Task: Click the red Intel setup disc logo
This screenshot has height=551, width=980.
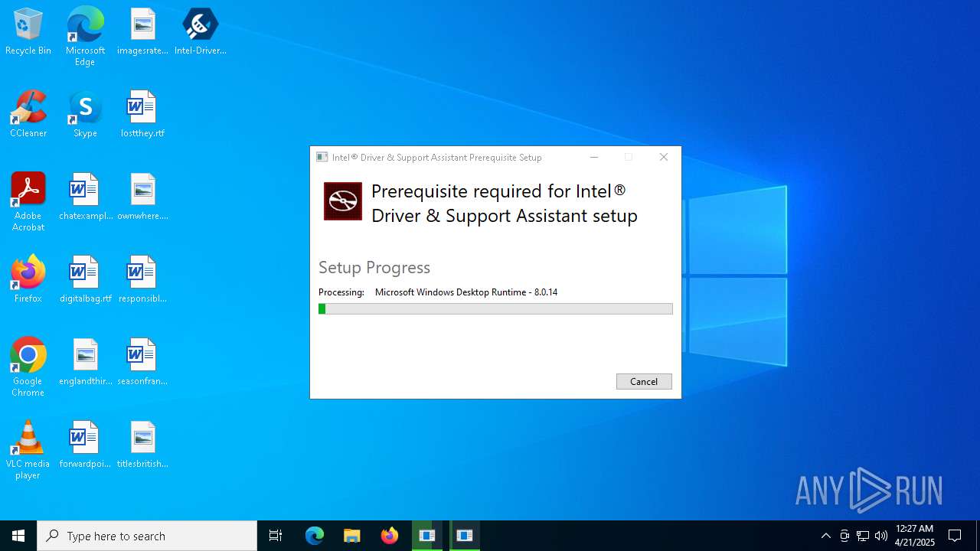Action: (343, 201)
